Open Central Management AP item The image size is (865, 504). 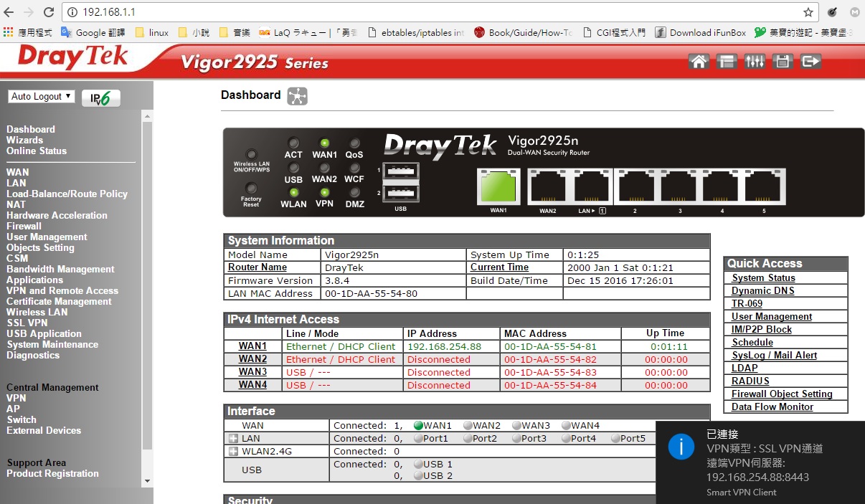[13, 409]
